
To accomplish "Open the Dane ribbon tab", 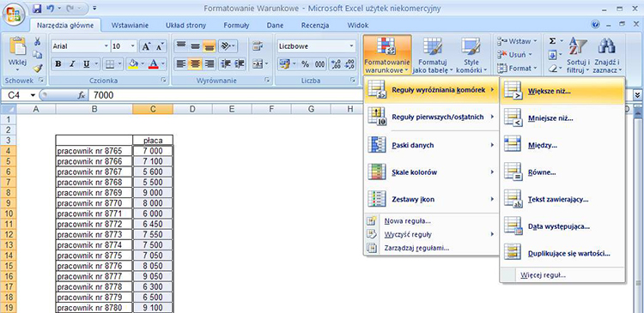I will (x=275, y=26).
